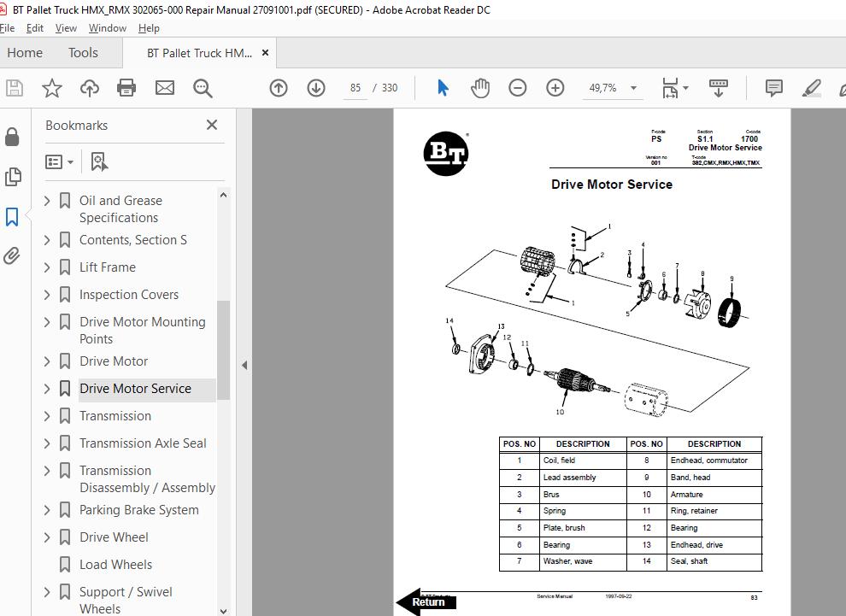Expand the Parking Brake System bookmark
This screenshot has height=616, width=846.
pos(47,510)
